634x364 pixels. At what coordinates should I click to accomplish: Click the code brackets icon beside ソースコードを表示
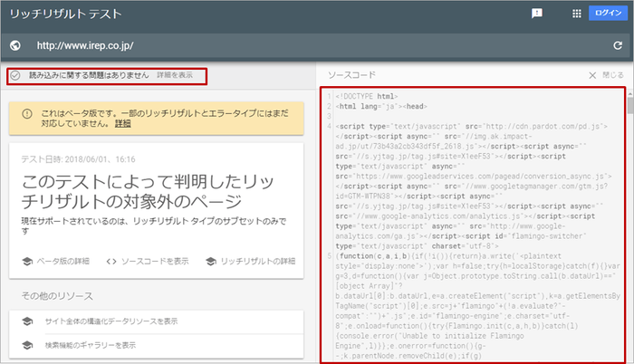coord(111,262)
